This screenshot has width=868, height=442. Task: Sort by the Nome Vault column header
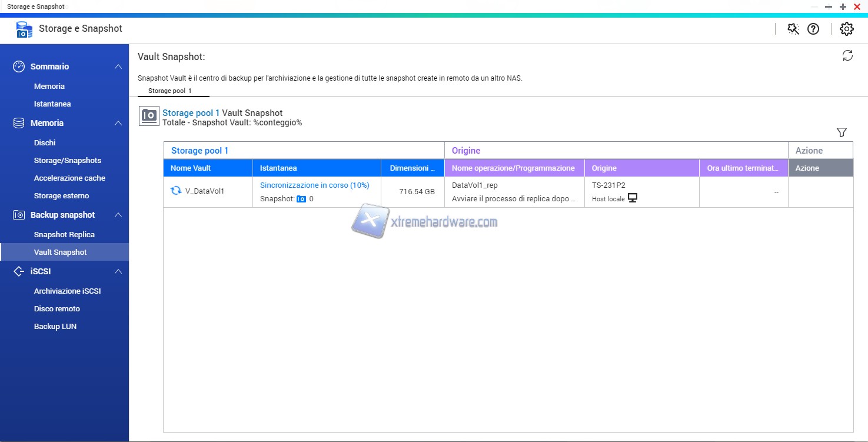pos(191,168)
